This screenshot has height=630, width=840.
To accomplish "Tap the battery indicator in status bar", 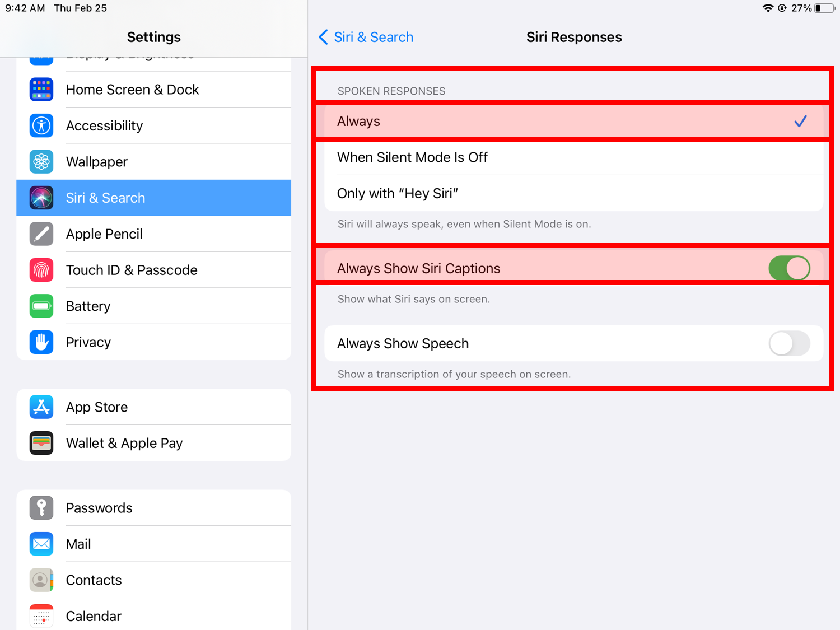I will pos(824,8).
